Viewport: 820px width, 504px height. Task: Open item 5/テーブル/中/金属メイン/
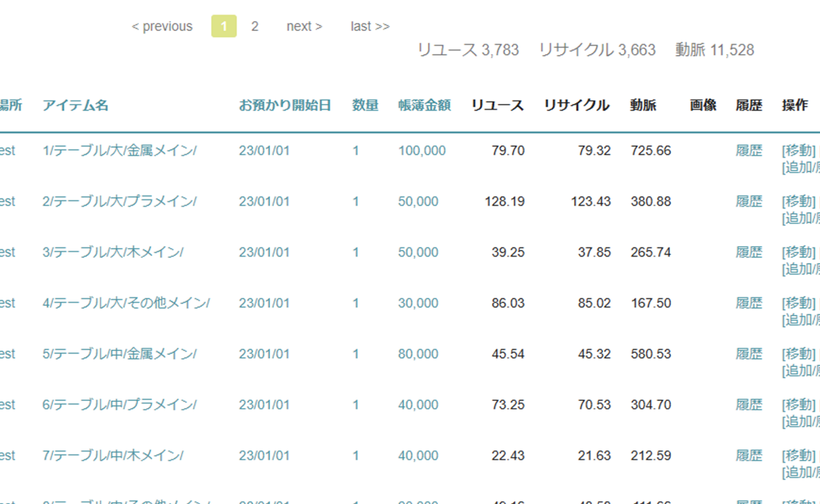pos(119,354)
